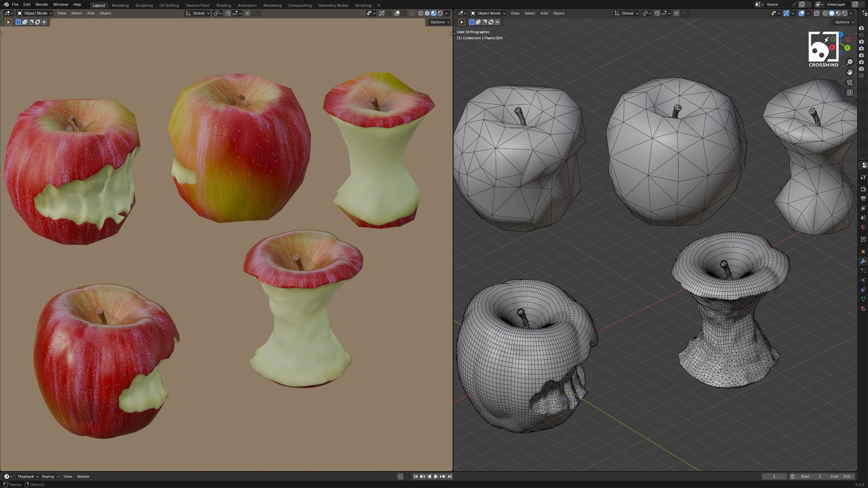Toggle snapping magnet in right viewport

point(657,13)
